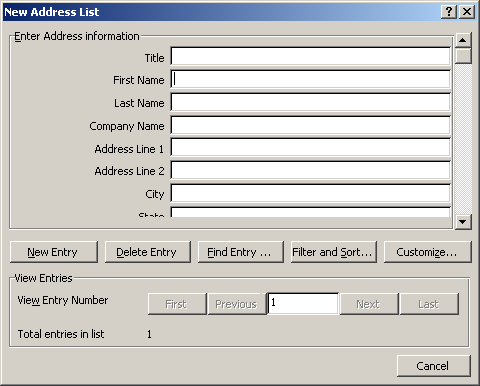The width and height of the screenshot is (480, 386).
Task: Click the Address Line 2 field
Action: pyautogui.click(x=310, y=170)
